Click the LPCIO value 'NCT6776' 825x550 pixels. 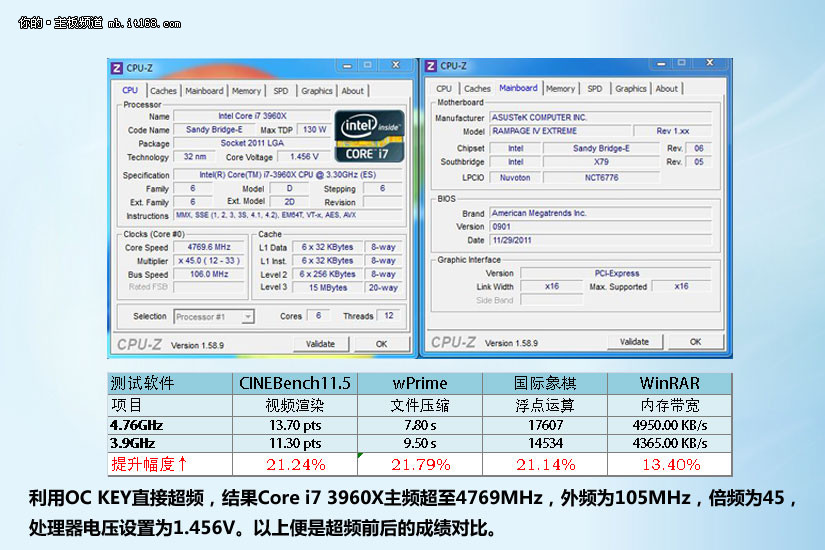point(601,178)
